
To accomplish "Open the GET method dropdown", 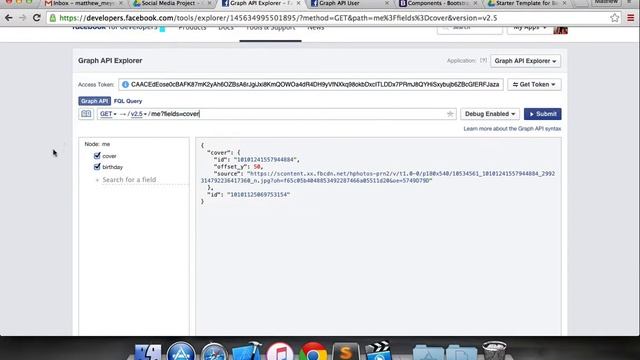I will (108, 114).
